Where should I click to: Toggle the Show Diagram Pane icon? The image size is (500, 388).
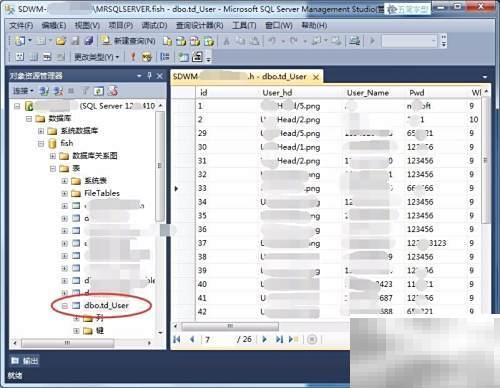tap(20, 57)
